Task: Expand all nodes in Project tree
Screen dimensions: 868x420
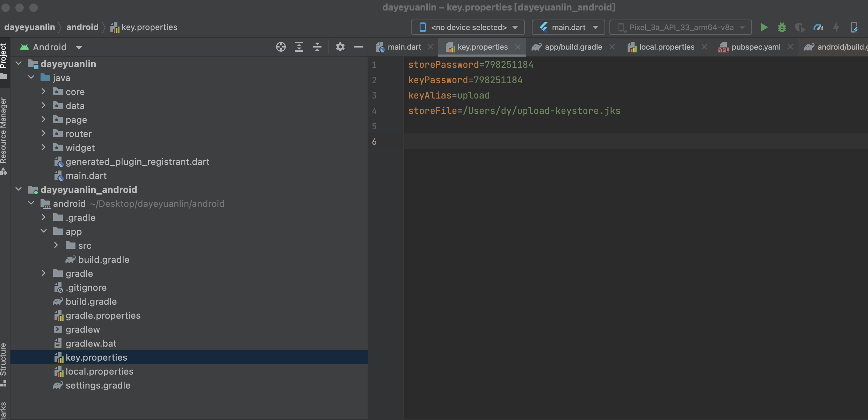Action: coord(299,47)
